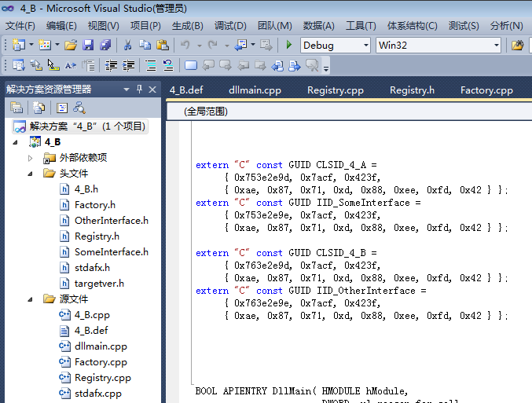This screenshot has width=532, height=403.
Task: Click the Paste clipboard icon
Action: coord(163,45)
